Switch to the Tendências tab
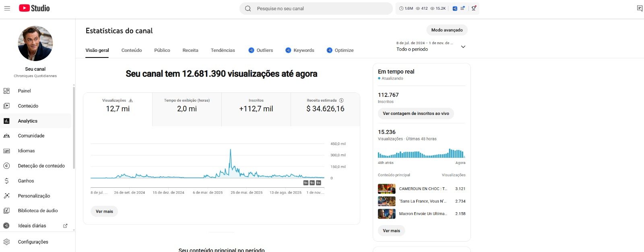 (x=223, y=50)
